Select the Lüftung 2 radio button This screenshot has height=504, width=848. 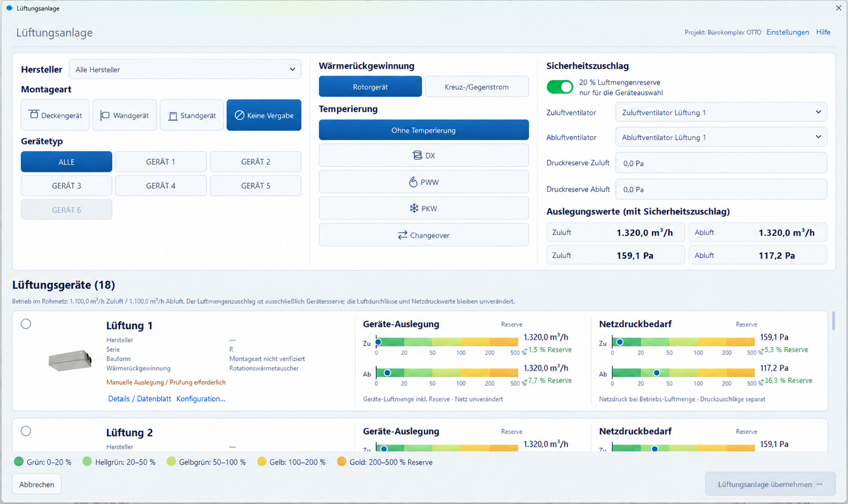click(26, 431)
